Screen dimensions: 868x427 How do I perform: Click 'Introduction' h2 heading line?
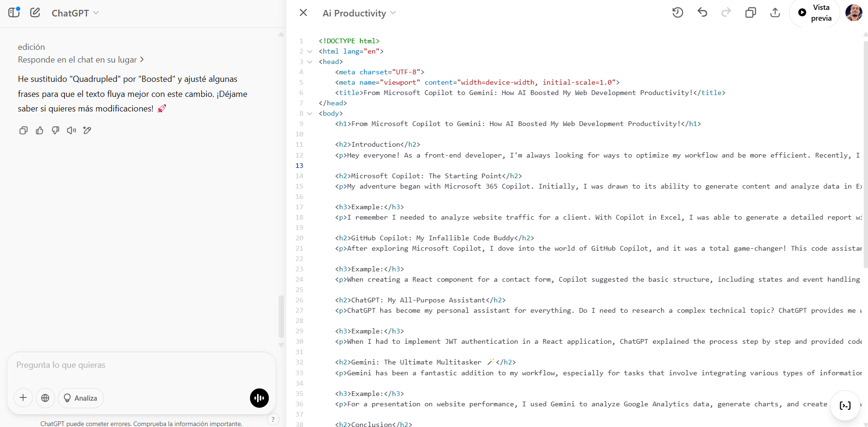378,144
